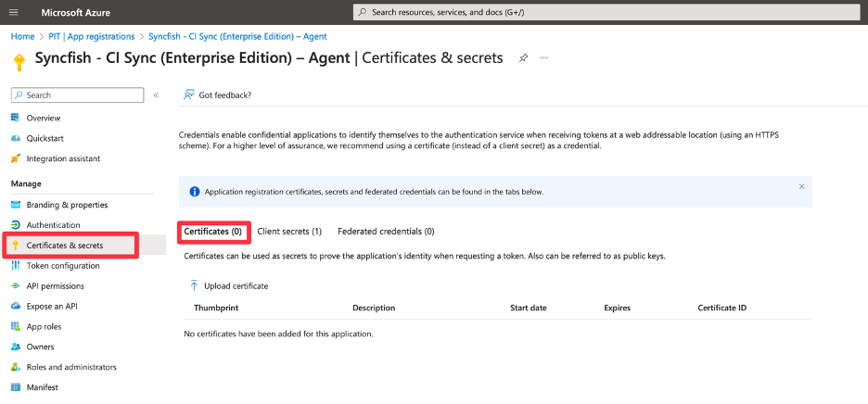This screenshot has width=868, height=404.
Task: Open the Azure portal hamburger menu
Action: click(14, 12)
